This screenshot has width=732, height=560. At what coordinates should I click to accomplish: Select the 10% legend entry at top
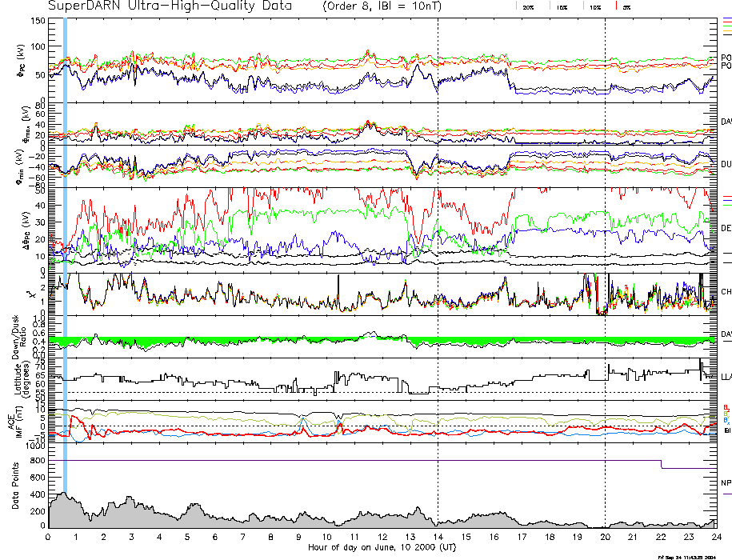coord(594,6)
